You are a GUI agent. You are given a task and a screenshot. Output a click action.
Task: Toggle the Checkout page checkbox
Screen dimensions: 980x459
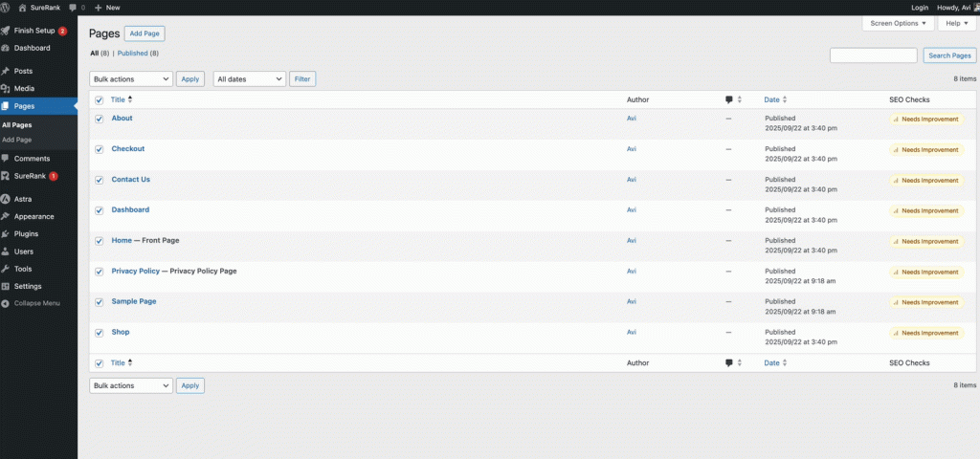[x=100, y=149]
